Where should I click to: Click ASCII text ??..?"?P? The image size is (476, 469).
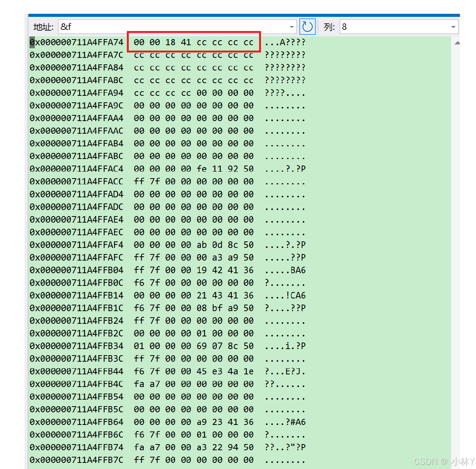pos(285,447)
